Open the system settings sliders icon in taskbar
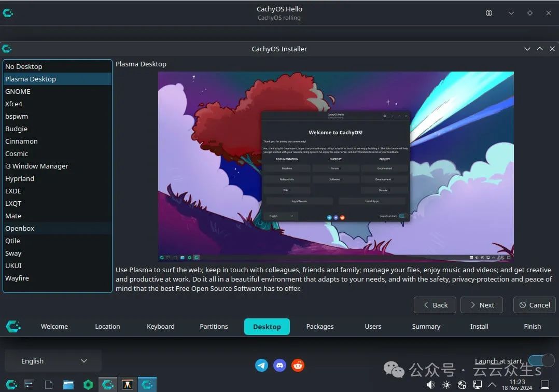 [x=29, y=385]
